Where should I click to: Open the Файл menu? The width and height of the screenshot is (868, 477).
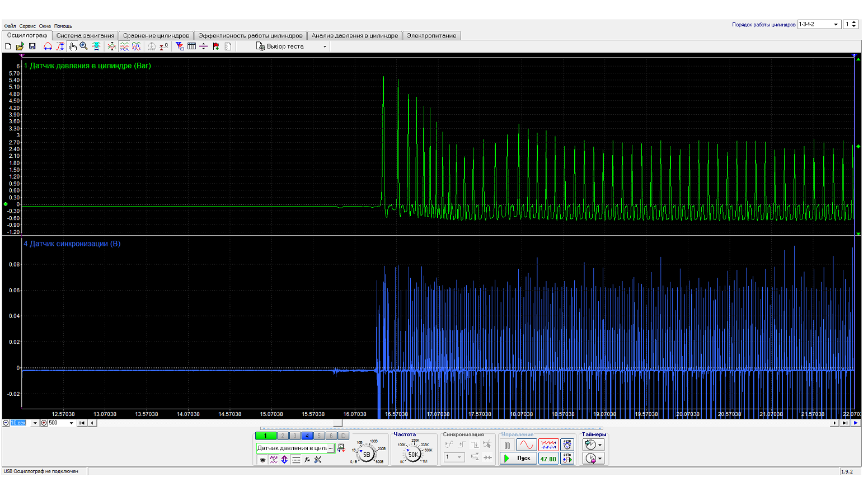pyautogui.click(x=10, y=26)
